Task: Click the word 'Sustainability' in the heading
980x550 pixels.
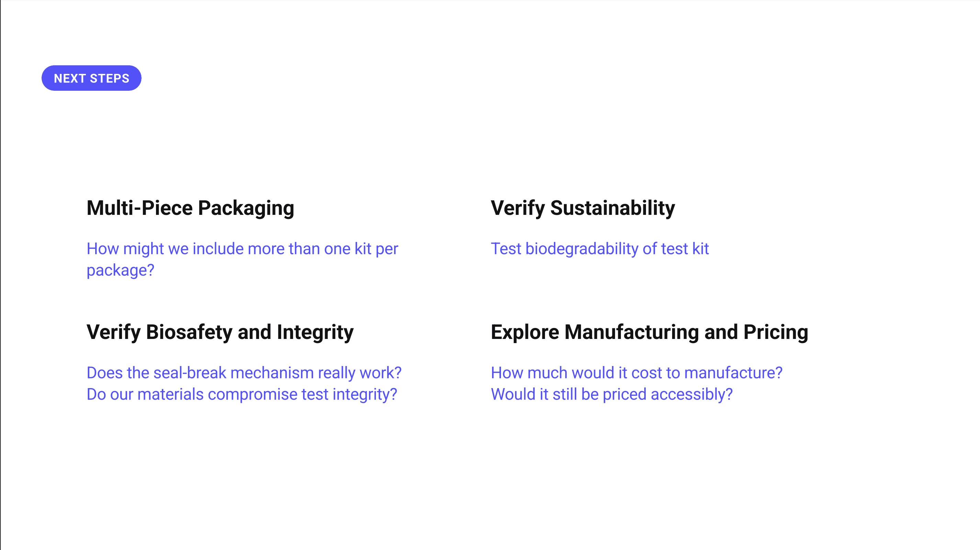Action: click(x=612, y=208)
